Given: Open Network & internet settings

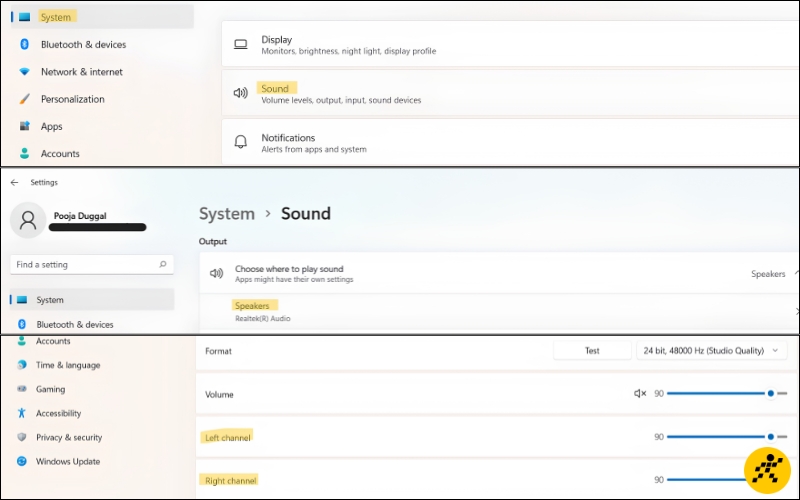Looking at the screenshot, I should (82, 72).
